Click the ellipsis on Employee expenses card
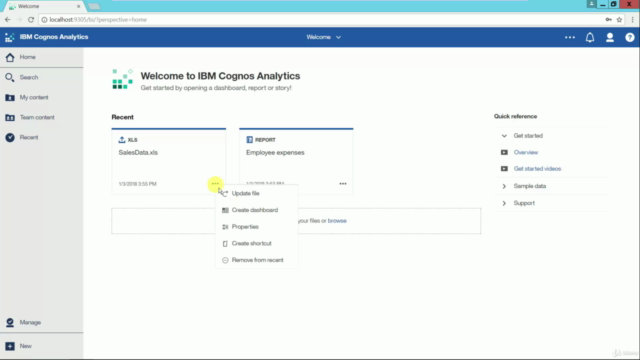 343,184
